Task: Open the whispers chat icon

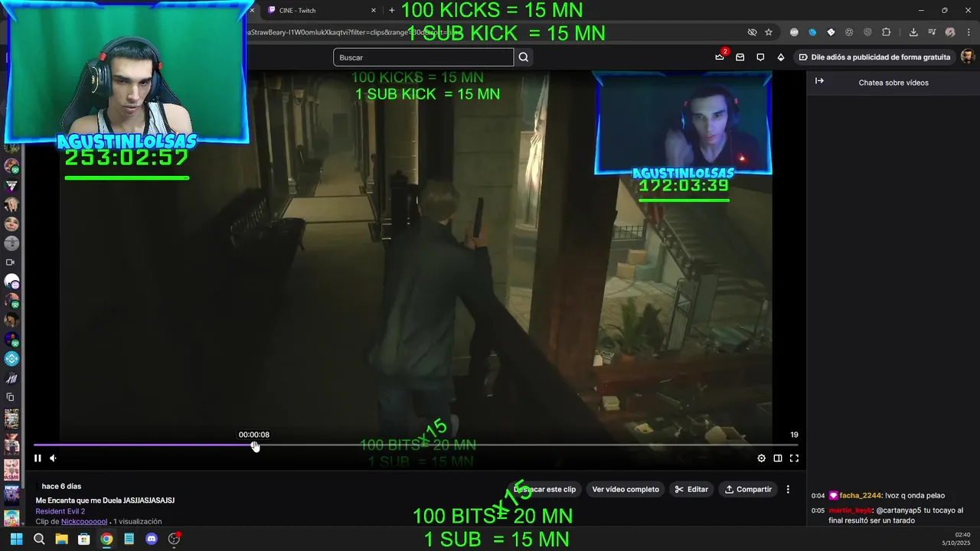Action: pyautogui.click(x=760, y=57)
